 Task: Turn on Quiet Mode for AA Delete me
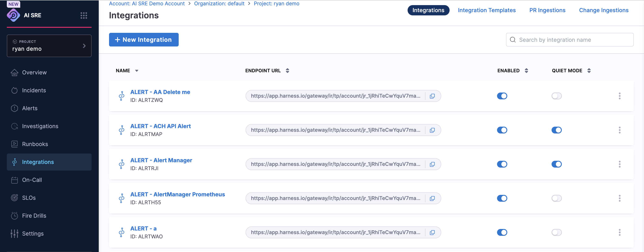pyautogui.click(x=556, y=96)
